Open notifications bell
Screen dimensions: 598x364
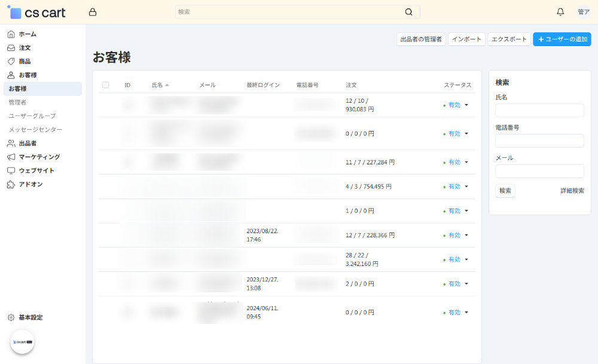coord(560,12)
